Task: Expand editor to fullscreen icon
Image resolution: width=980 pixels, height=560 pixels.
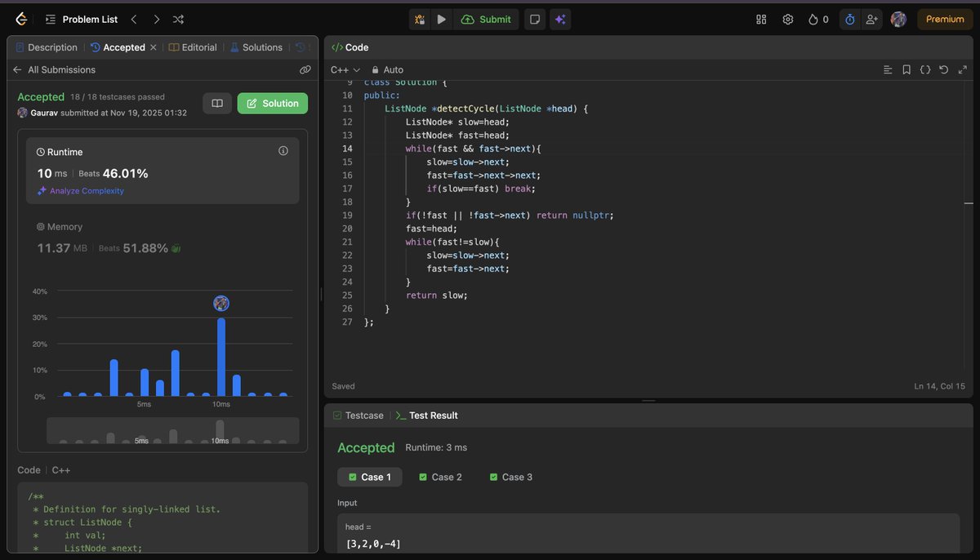Action: pos(962,70)
